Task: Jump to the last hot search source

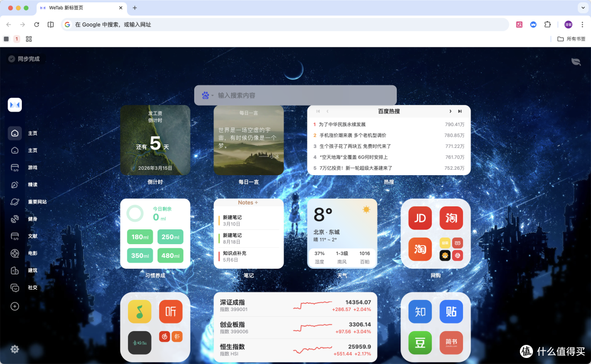Action: click(460, 111)
